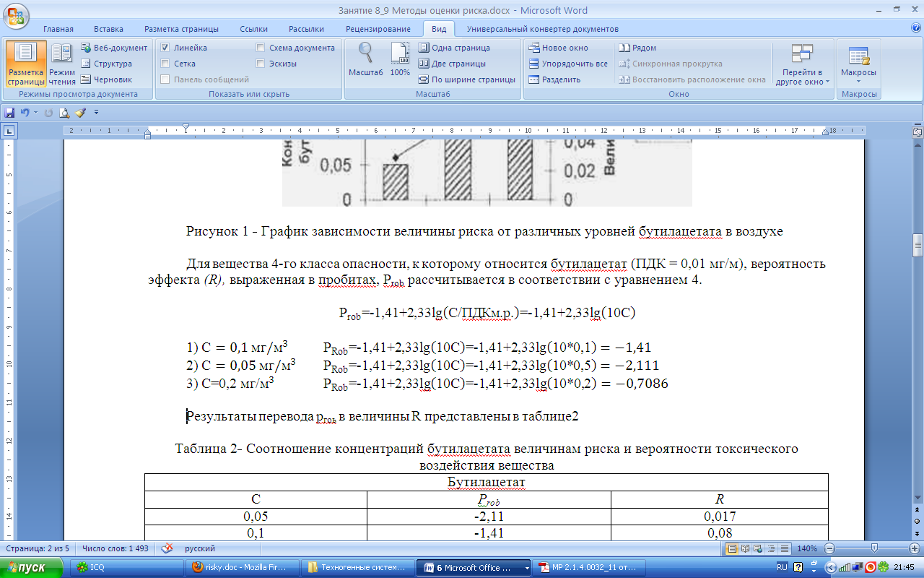Viewport: 924px width, 578px height.
Task: Zoom in with plus button
Action: click(915, 548)
